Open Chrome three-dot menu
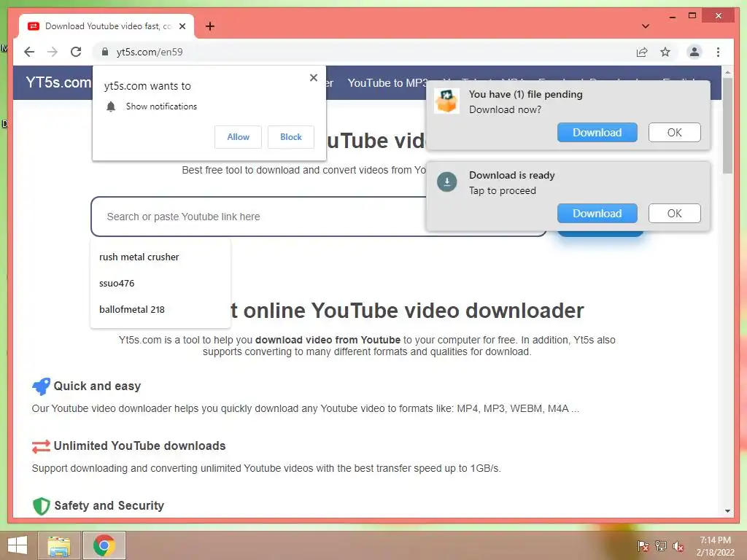The image size is (747, 560). (718, 52)
